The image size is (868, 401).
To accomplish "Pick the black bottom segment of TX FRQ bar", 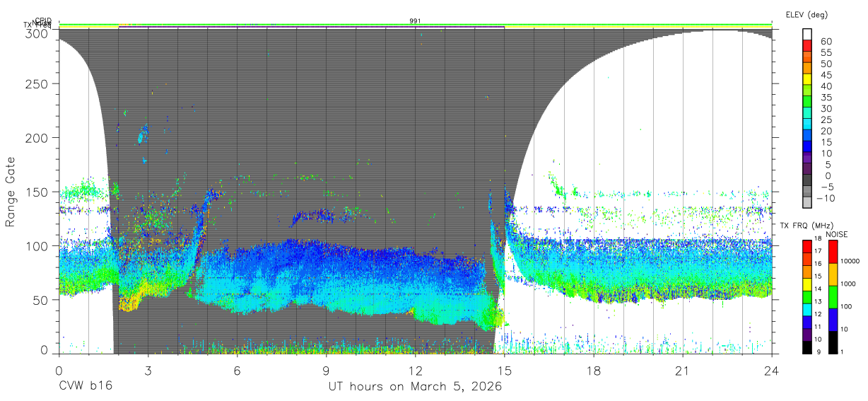I will point(807,347).
